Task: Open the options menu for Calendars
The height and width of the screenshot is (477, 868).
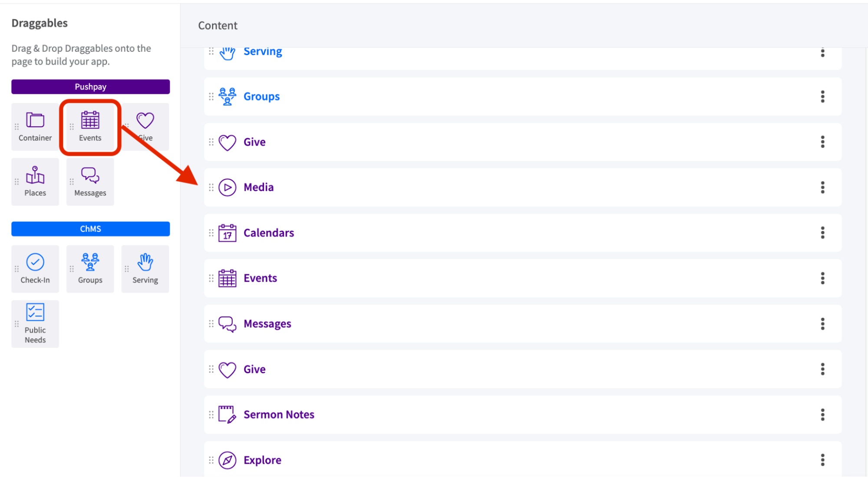Action: (823, 233)
